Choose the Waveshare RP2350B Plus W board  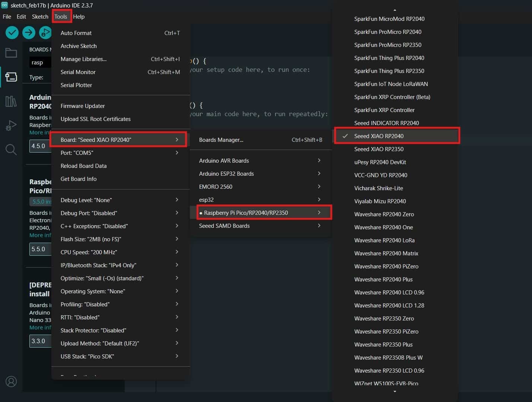tap(395, 357)
